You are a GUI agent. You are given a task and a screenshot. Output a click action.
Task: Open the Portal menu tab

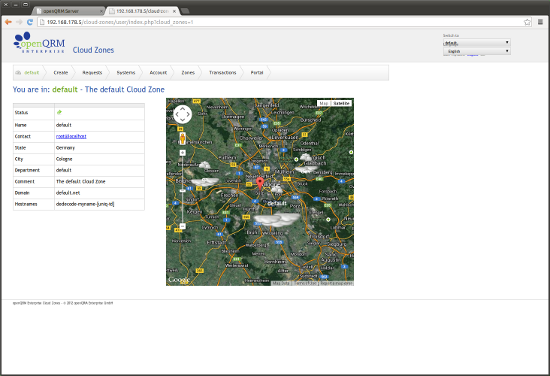pyautogui.click(x=257, y=73)
